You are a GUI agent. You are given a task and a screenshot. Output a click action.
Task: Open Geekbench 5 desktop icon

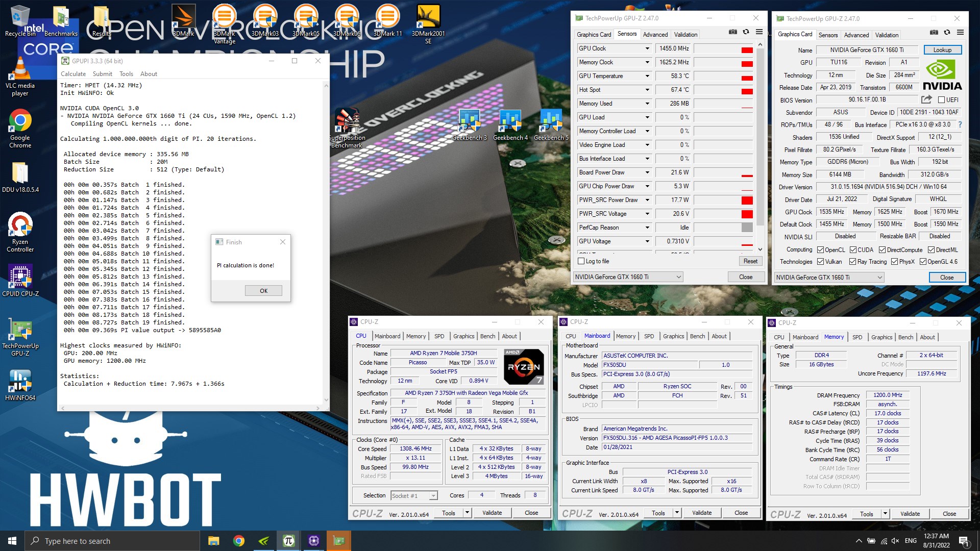tap(551, 125)
